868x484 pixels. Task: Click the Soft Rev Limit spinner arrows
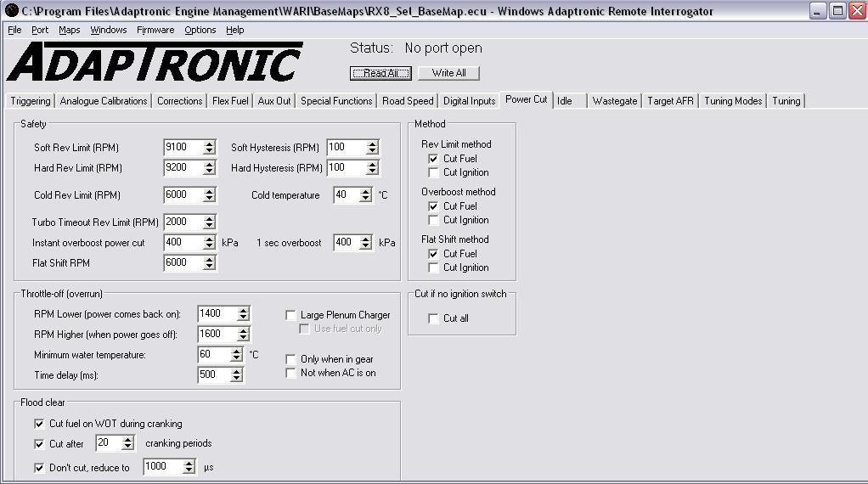[209, 147]
